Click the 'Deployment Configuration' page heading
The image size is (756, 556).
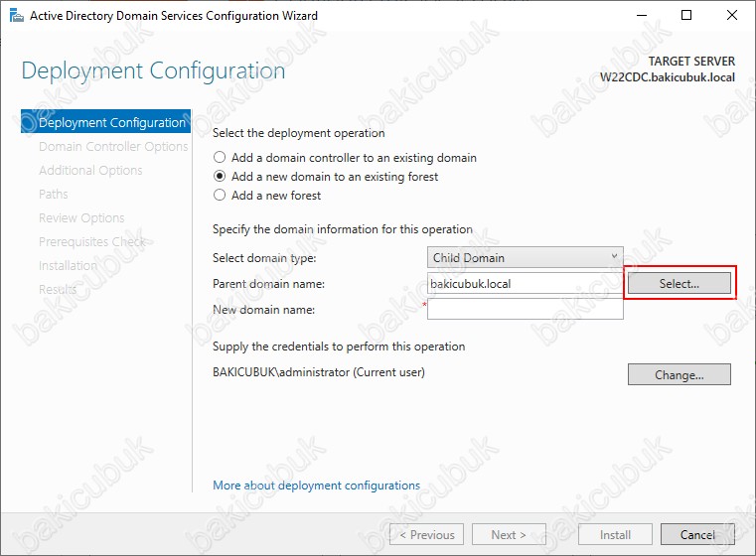click(x=153, y=71)
